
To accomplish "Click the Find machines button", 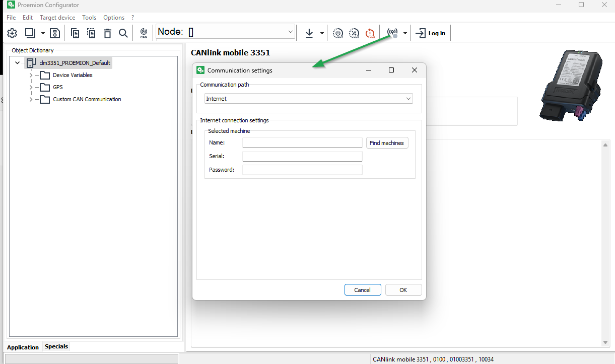I will coord(386,143).
